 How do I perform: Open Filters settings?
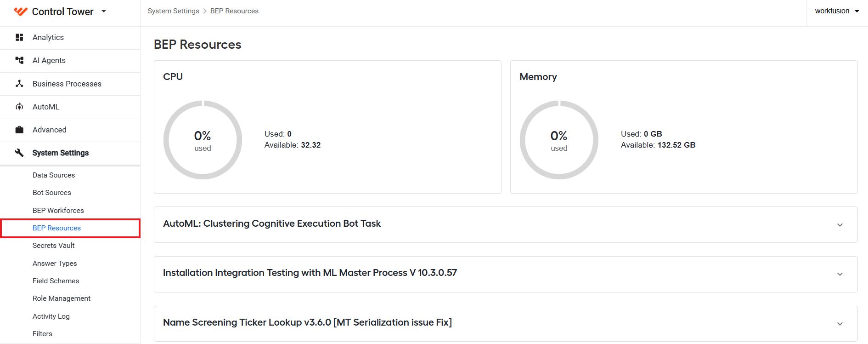coord(42,334)
